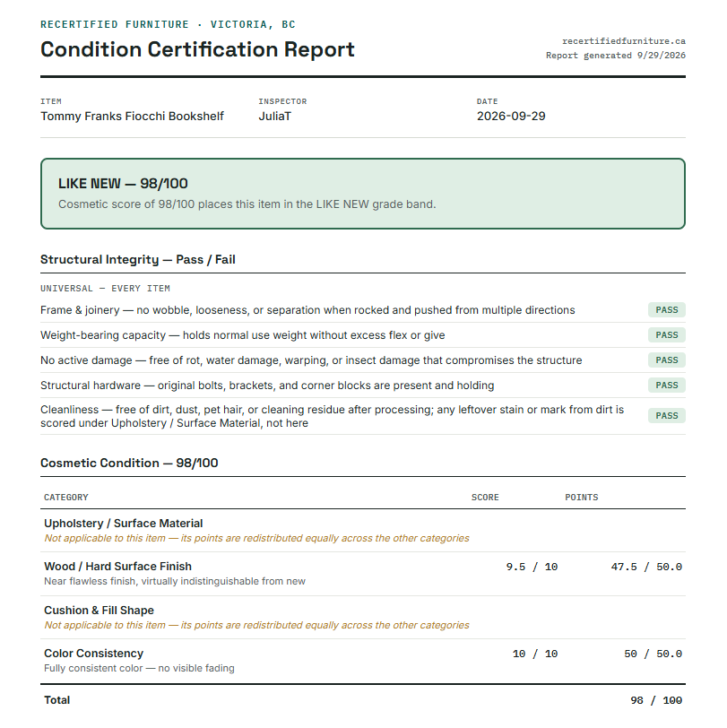The width and height of the screenshot is (727, 728).
Task: Click the INSPECTOR field label
Action: [x=282, y=101]
